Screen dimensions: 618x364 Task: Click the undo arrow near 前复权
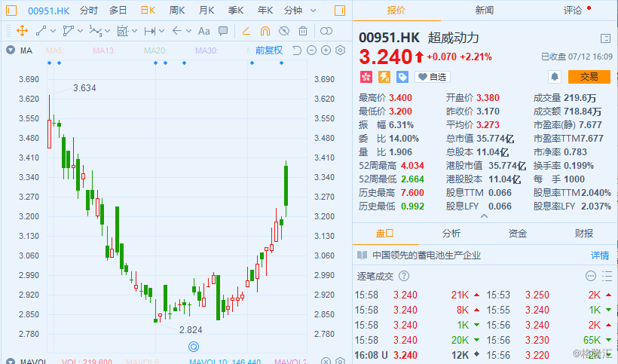[297, 50]
